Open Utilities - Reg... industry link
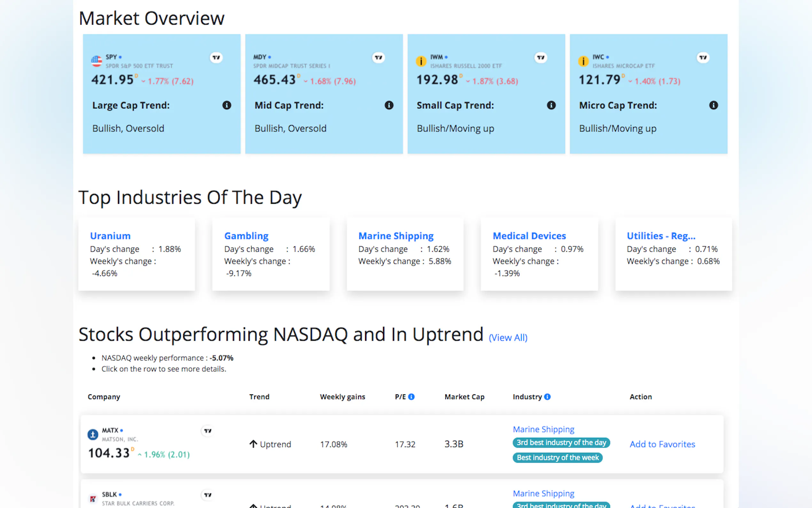 pos(660,236)
